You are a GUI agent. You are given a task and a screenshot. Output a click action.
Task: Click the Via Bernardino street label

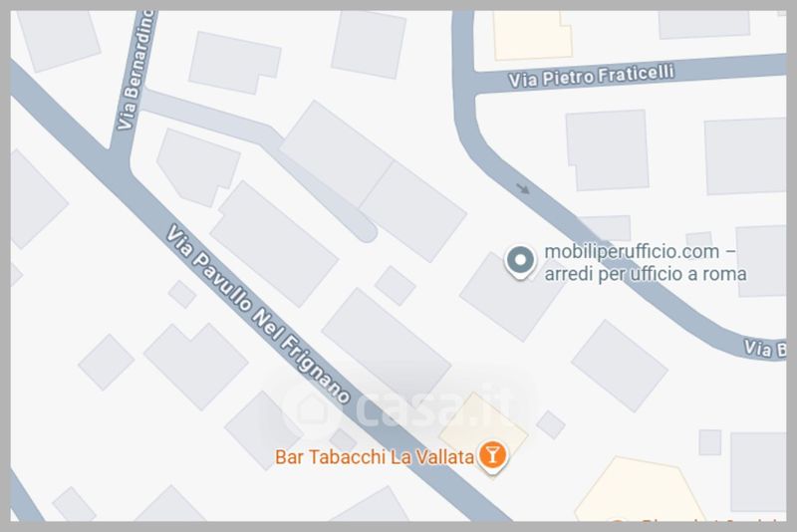[x=135, y=70]
